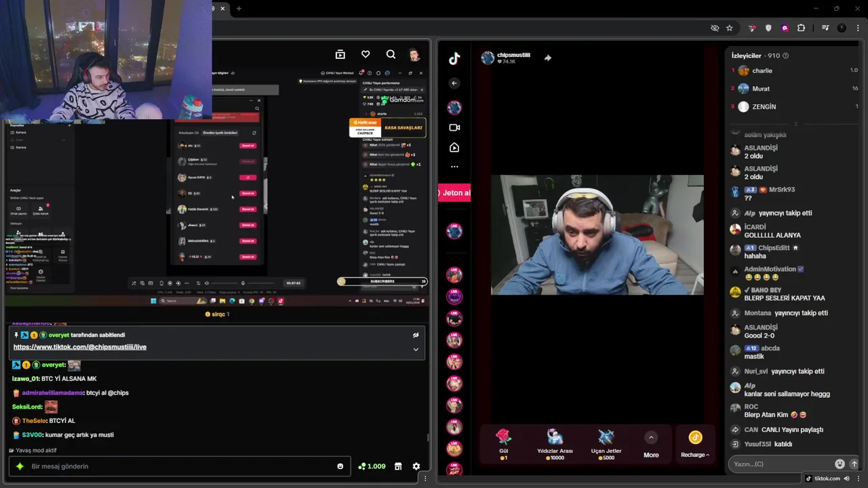Open the camera Go Live icon in TikTok sidebar
This screenshot has width=868, height=488.
click(454, 127)
